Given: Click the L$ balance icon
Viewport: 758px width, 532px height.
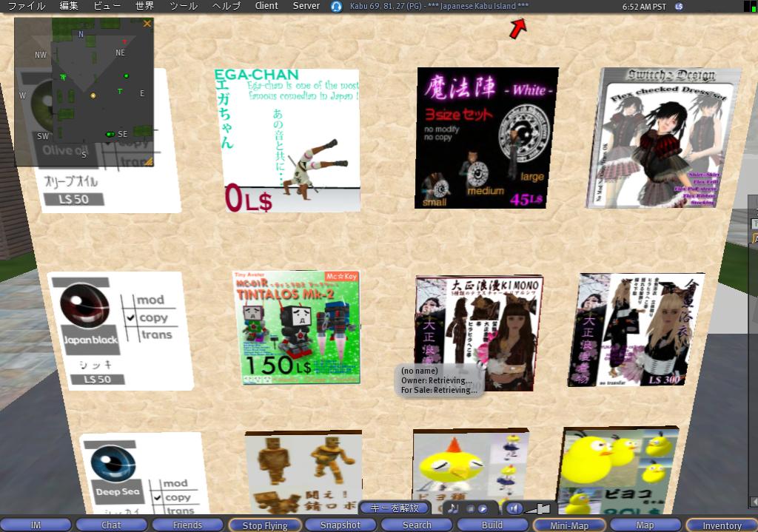Looking at the screenshot, I should click(679, 7).
